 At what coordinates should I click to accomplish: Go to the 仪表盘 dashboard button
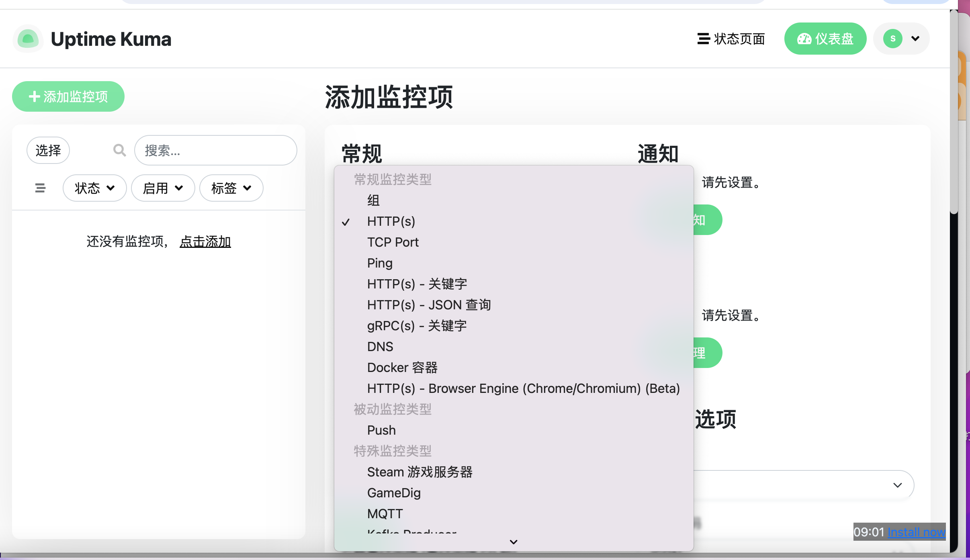click(x=825, y=39)
